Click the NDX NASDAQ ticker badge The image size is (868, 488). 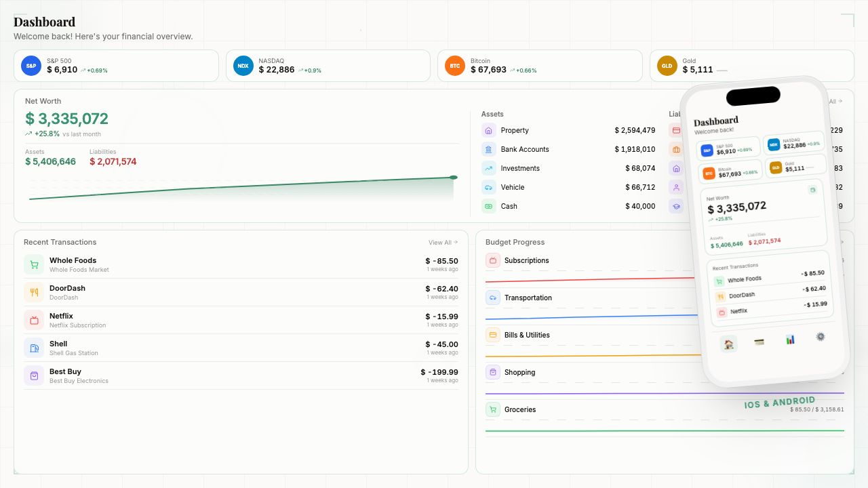(243, 66)
